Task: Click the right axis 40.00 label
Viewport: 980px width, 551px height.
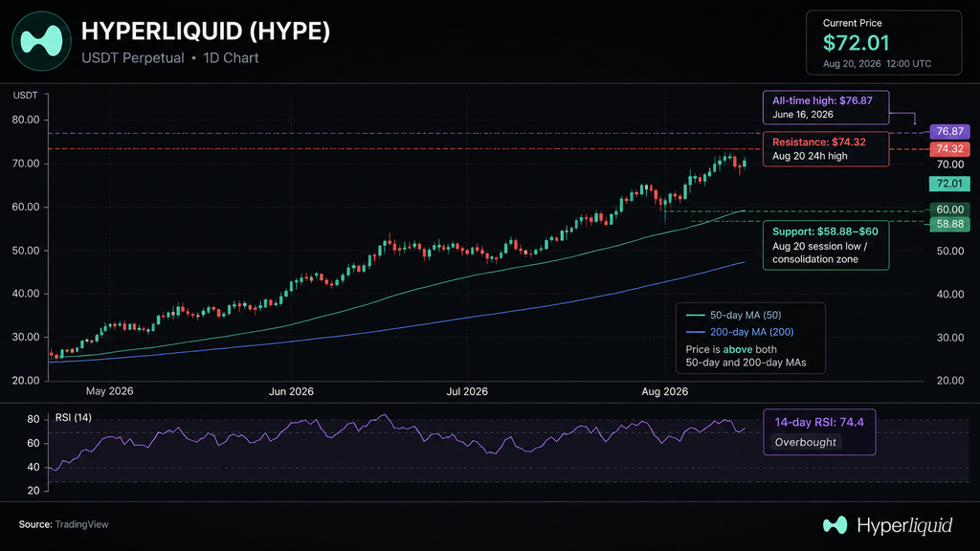Action: coord(950,295)
